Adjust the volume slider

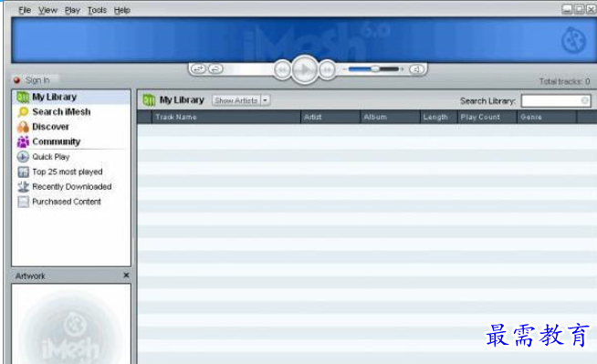coord(373,68)
